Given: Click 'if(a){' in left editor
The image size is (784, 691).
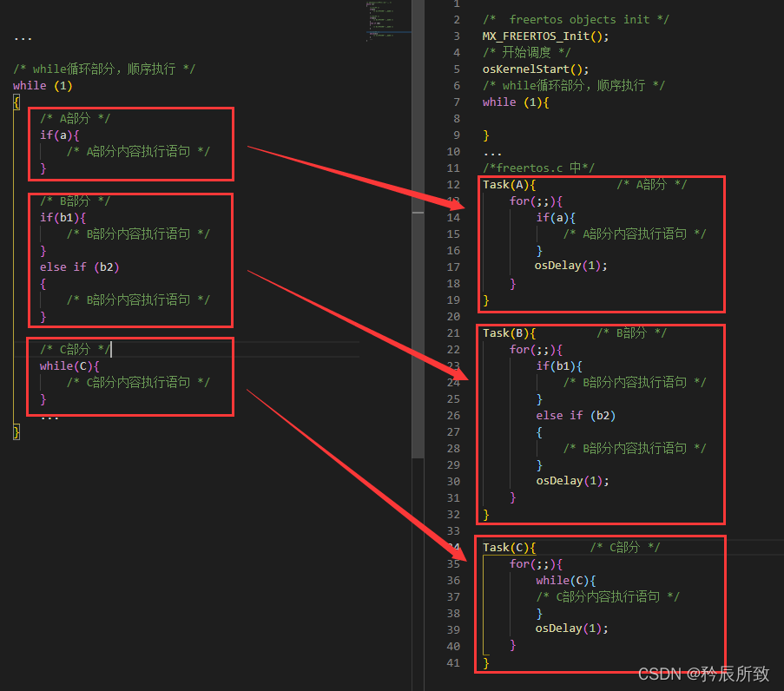Looking at the screenshot, I should point(60,135).
